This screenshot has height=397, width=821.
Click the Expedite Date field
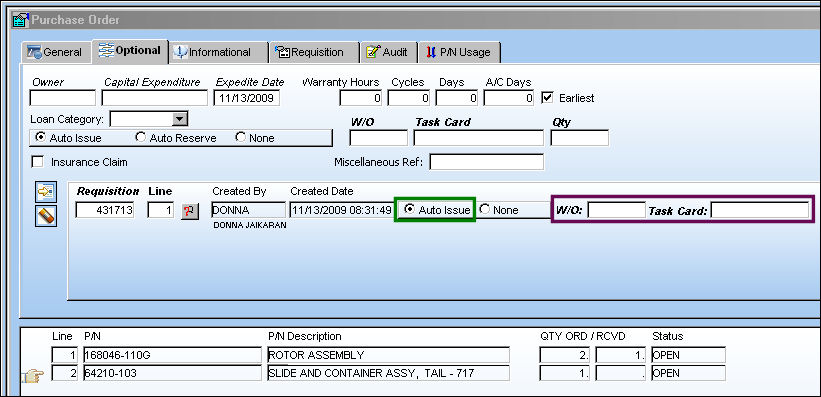247,98
